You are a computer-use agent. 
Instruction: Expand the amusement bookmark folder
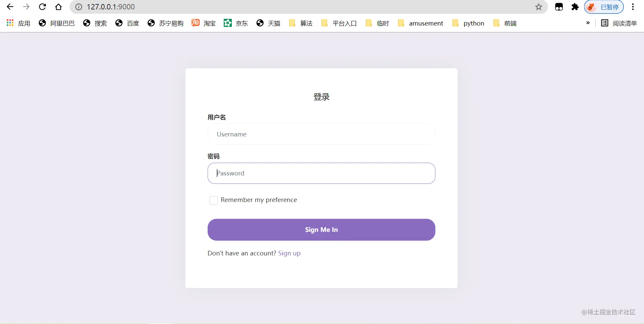(x=421, y=23)
